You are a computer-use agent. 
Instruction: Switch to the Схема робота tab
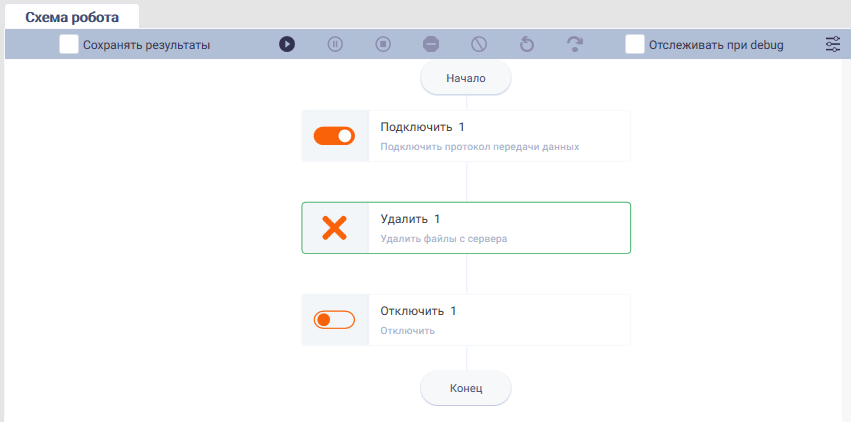pyautogui.click(x=72, y=17)
